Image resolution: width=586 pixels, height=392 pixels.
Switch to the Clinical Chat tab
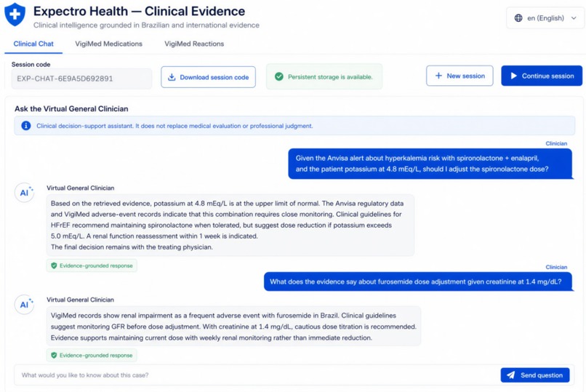click(33, 44)
